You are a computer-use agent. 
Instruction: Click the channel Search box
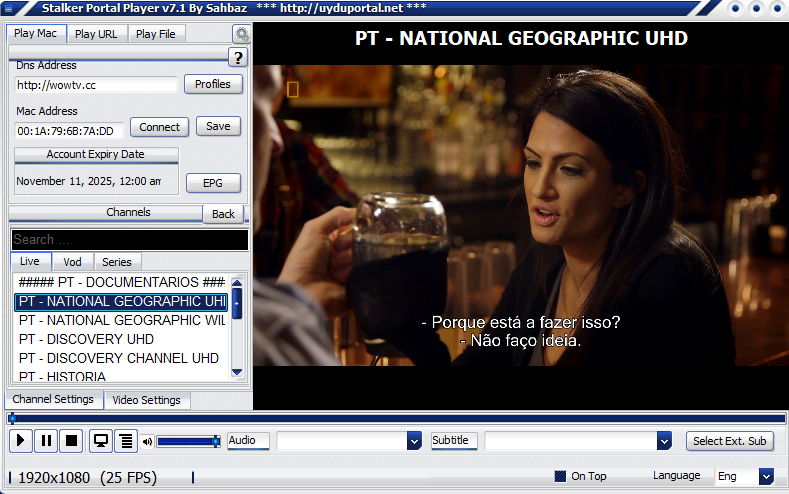[130, 240]
